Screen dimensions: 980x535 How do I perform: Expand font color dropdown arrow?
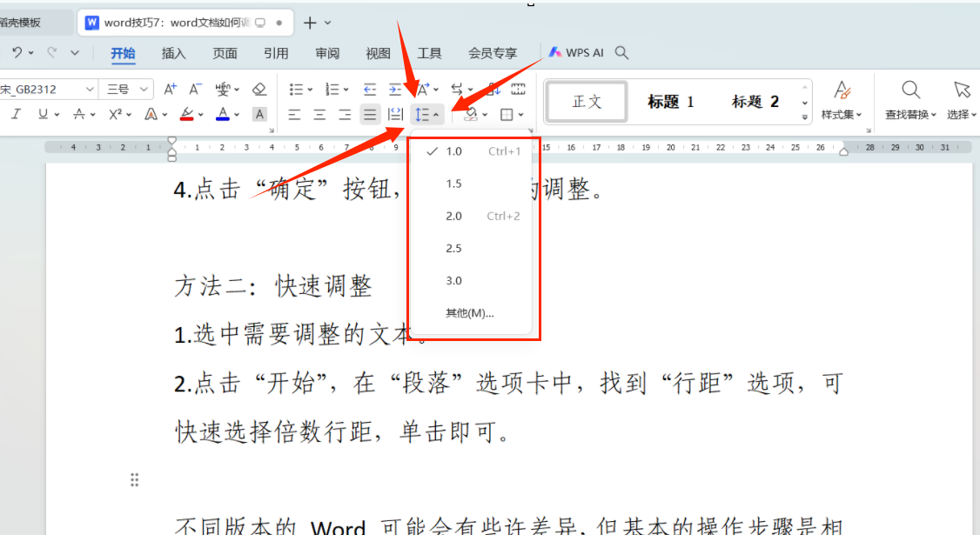[x=237, y=115]
